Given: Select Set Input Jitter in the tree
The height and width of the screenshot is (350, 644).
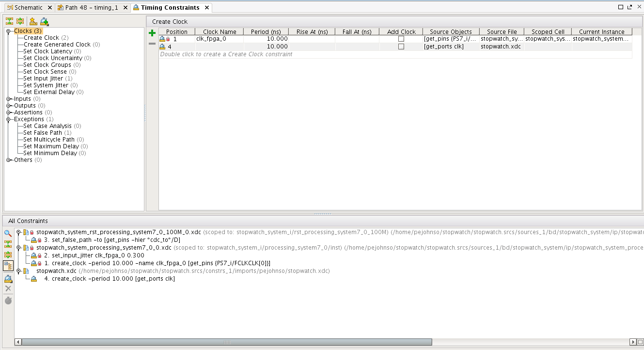Looking at the screenshot, I should 48,79.
